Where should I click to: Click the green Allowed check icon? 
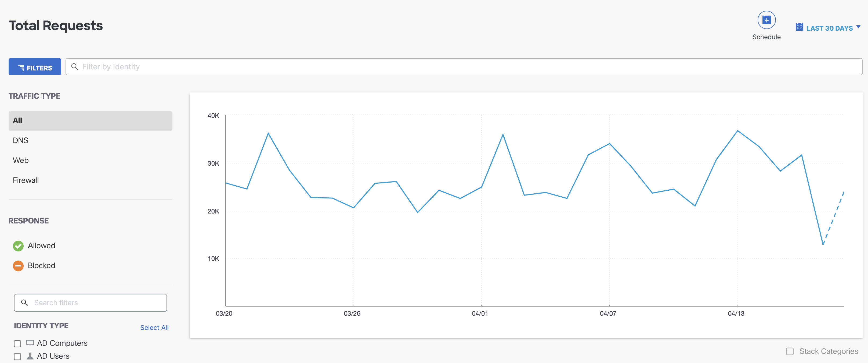point(18,246)
